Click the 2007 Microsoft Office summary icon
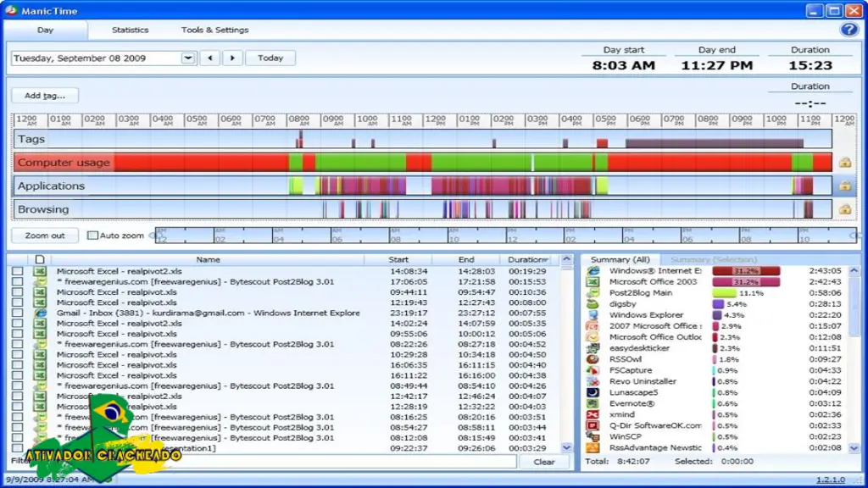The height and width of the screenshot is (488, 868). tap(593, 326)
